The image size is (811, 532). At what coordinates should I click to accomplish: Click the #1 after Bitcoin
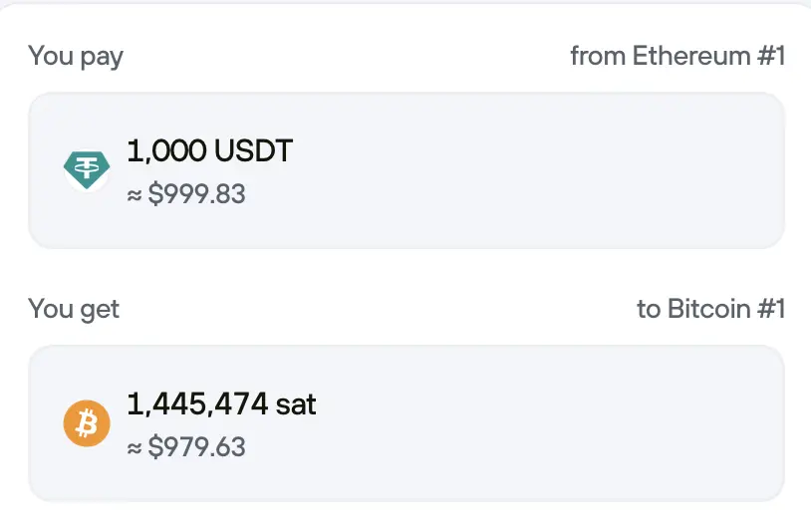[769, 309]
